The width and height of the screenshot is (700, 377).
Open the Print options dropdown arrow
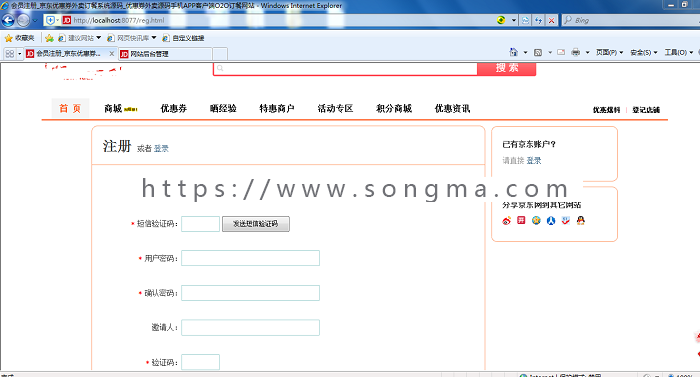[x=588, y=52]
